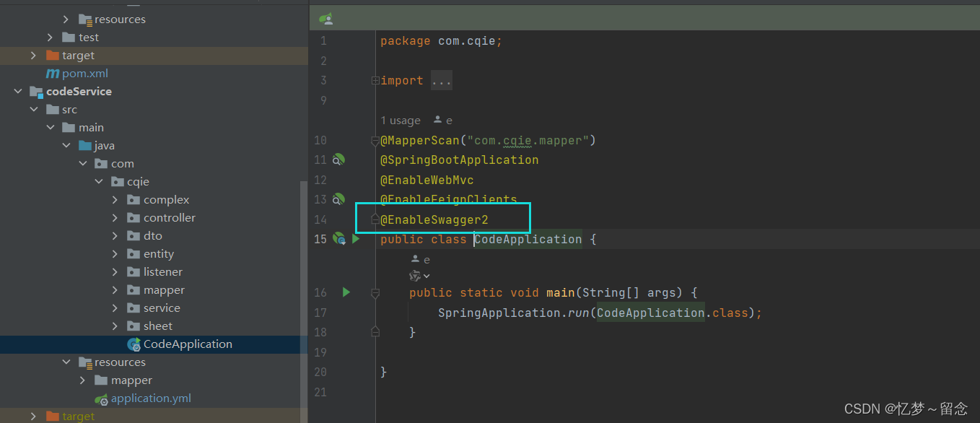Click the 1 usage hint above CodeApplication
The image size is (980, 423).
(x=400, y=120)
